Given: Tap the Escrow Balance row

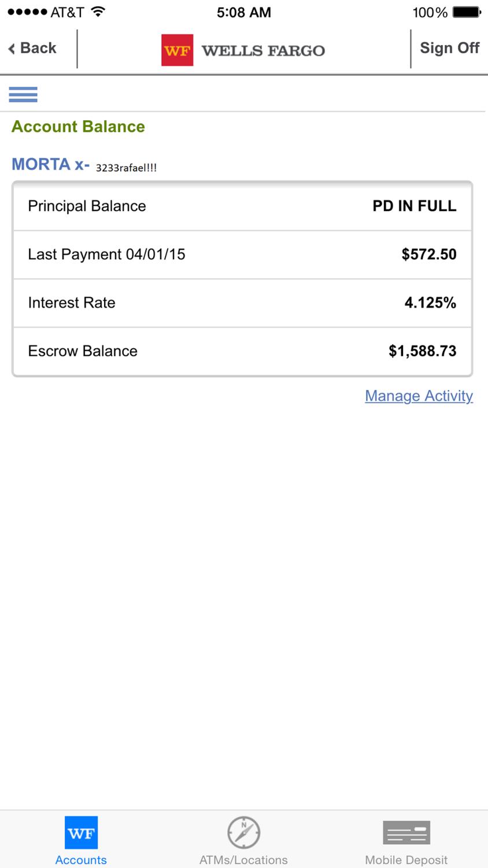Looking at the screenshot, I should [242, 351].
